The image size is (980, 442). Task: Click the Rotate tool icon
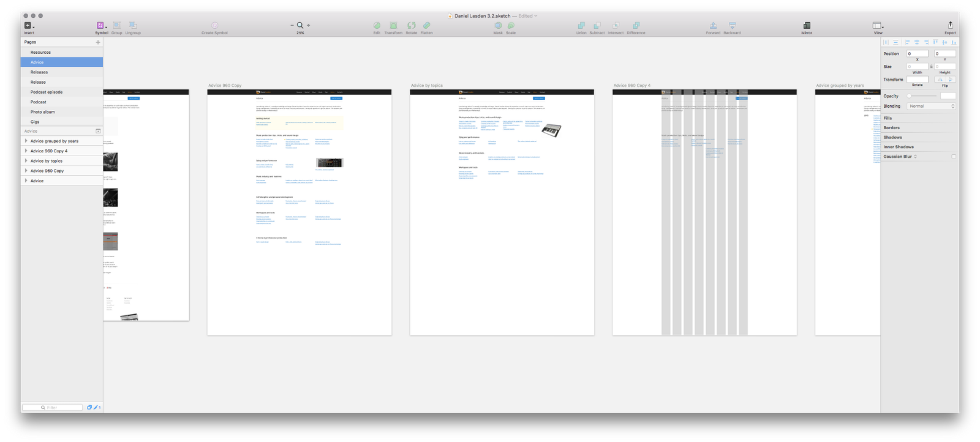click(411, 26)
